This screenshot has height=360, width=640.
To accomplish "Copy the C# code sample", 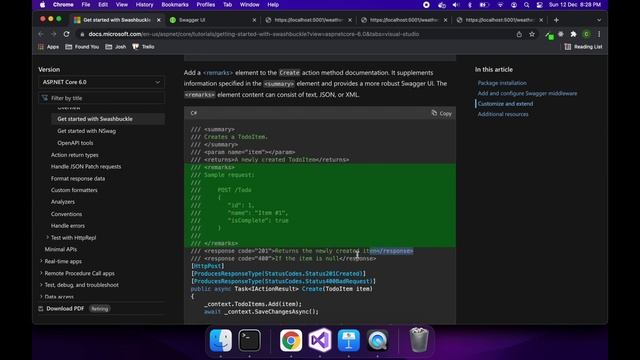I will click(x=442, y=113).
